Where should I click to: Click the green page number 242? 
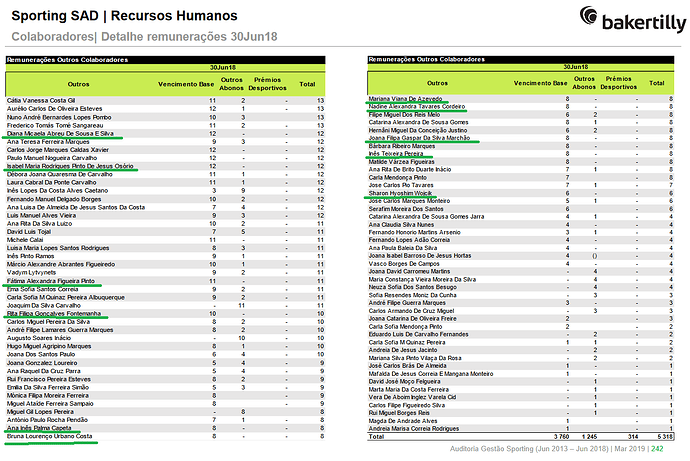(x=657, y=449)
